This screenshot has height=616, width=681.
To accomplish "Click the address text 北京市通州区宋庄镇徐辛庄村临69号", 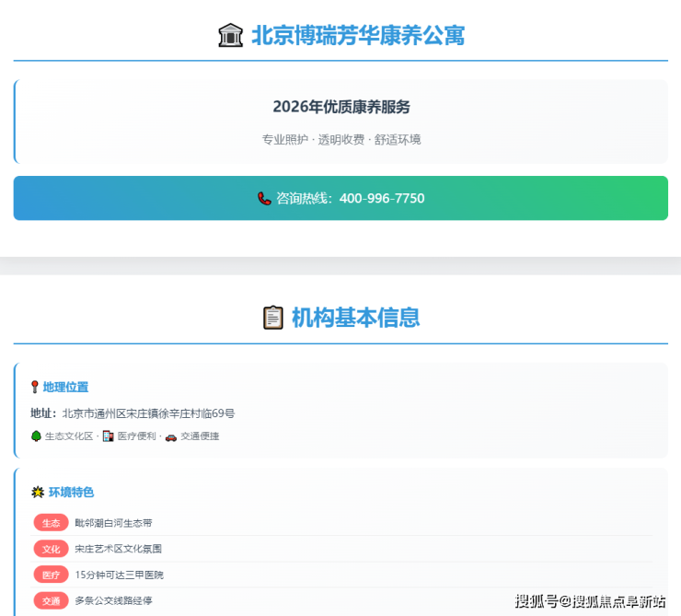I will click(x=148, y=413).
